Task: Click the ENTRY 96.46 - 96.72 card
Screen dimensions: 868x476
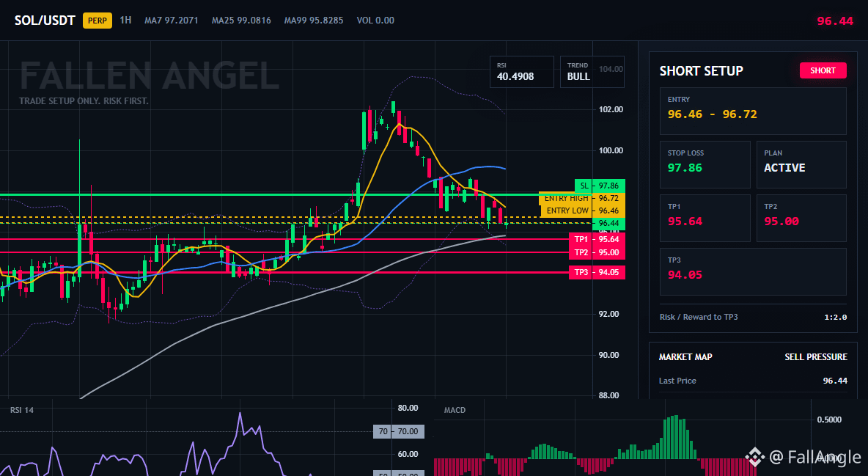Action: tap(753, 111)
